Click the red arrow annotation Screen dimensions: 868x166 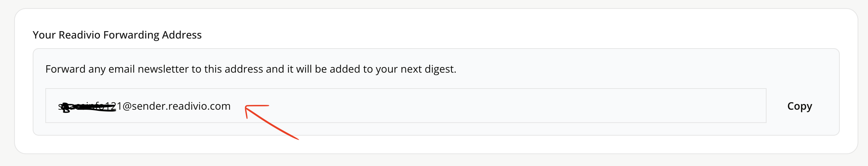coord(271,122)
